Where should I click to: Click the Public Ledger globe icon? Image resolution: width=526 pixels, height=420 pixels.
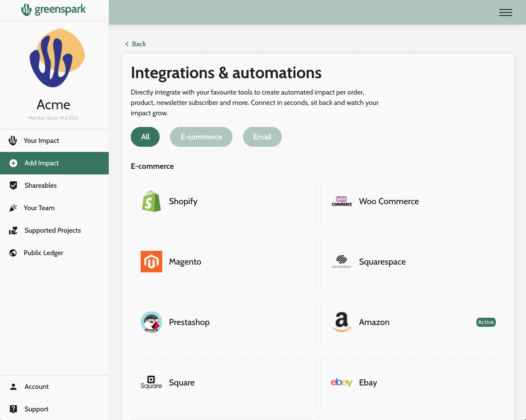(13, 253)
